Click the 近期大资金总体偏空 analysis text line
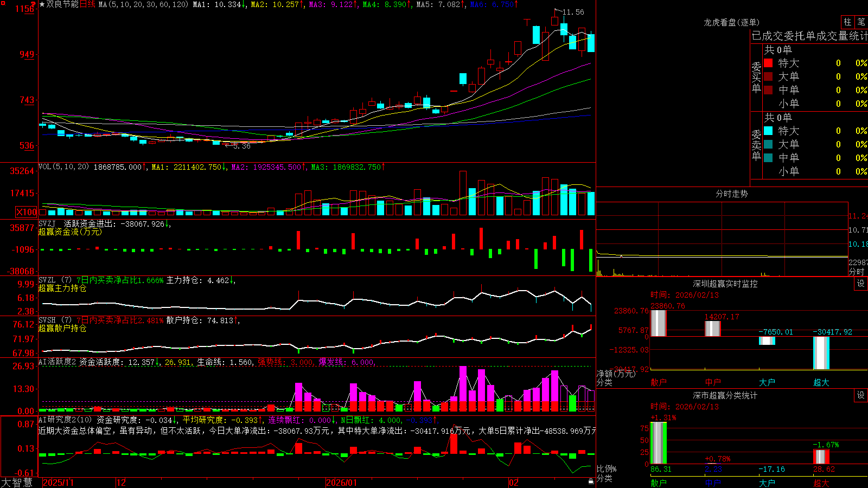This screenshot has width=868, height=488. pyautogui.click(x=317, y=431)
